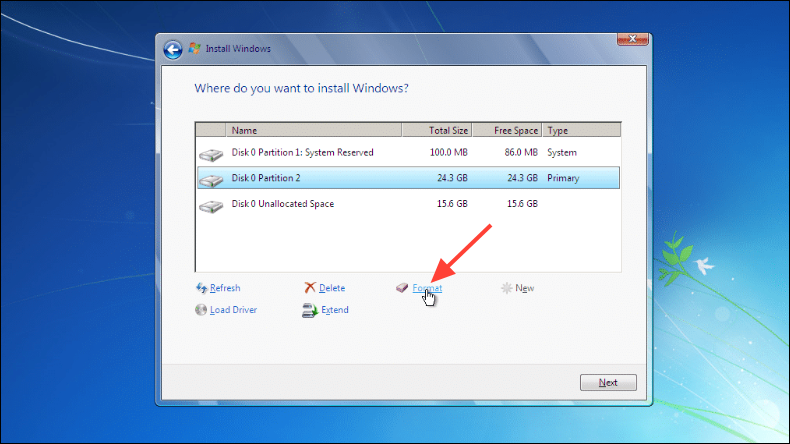Image resolution: width=790 pixels, height=444 pixels.
Task: Sort by the Name column header
Action: pyautogui.click(x=314, y=130)
